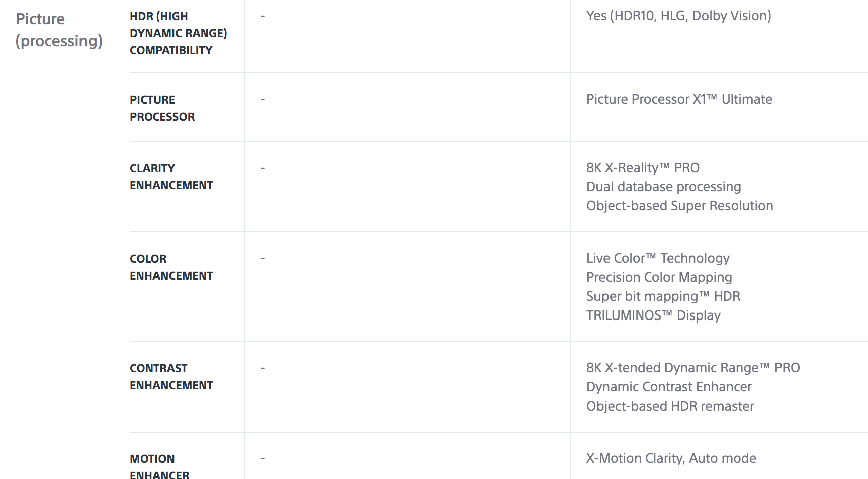Click the Dual database processing entry
The width and height of the screenshot is (868, 479).
[x=663, y=187]
